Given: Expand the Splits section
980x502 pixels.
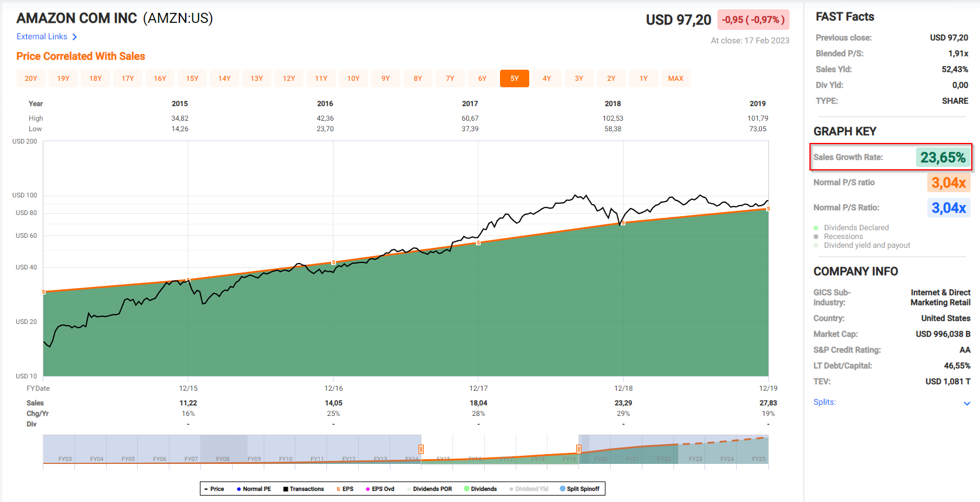Looking at the screenshot, I should 967,403.
